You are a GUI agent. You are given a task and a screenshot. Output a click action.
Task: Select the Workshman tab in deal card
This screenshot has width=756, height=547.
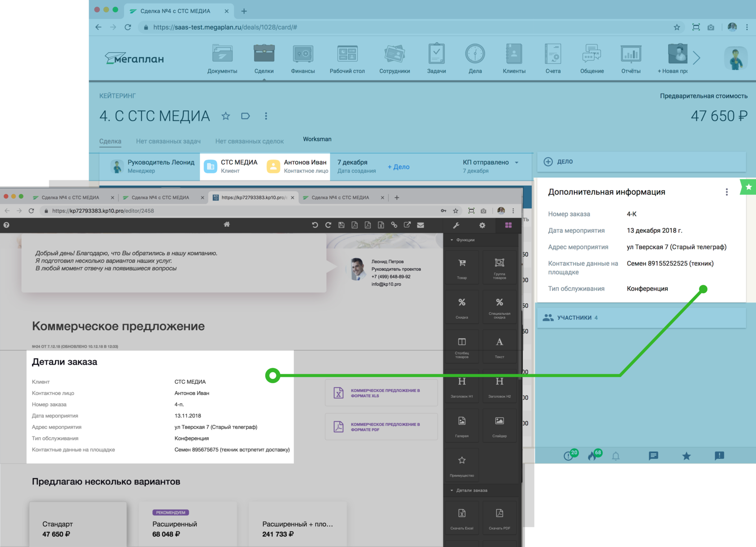coord(317,139)
